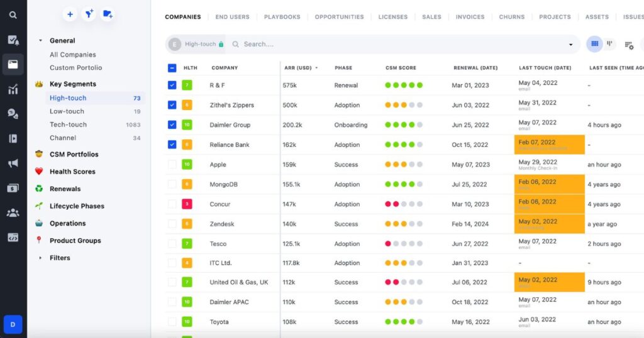Check the MongoDB row checkbox

click(172, 184)
